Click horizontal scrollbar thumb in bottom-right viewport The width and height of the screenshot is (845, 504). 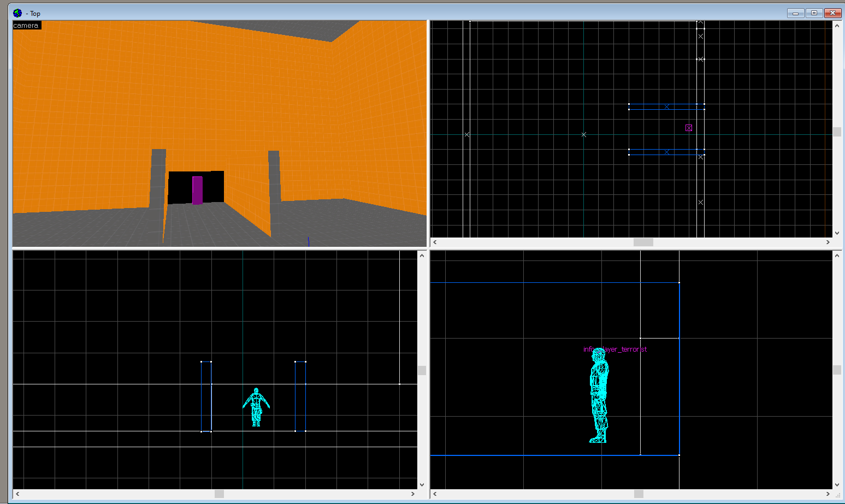(639, 494)
